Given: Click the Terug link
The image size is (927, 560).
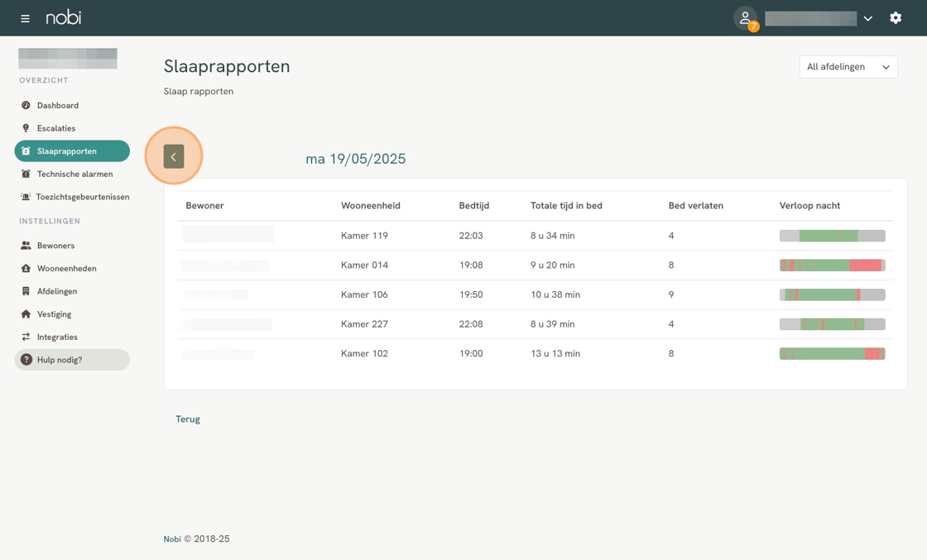Looking at the screenshot, I should pos(188,419).
